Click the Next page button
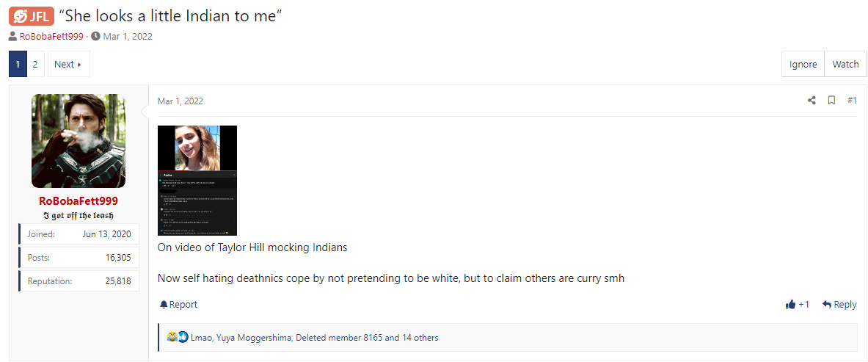868x362 pixels. pyautogui.click(x=68, y=65)
